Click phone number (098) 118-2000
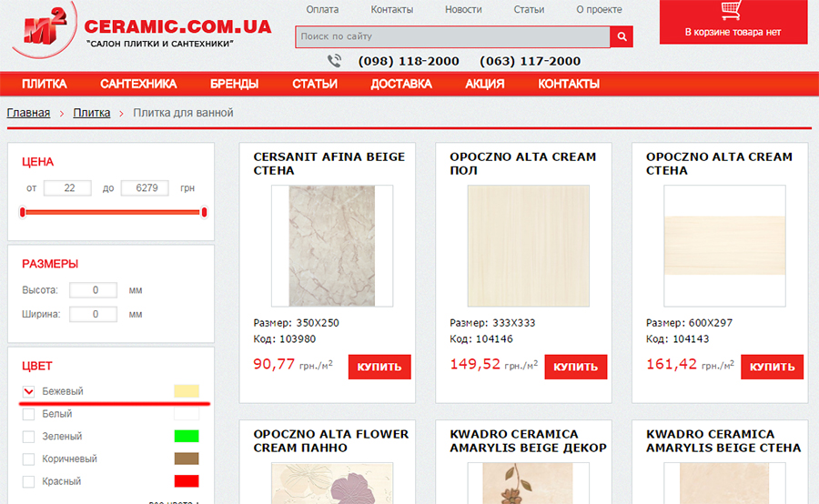 coord(409,61)
